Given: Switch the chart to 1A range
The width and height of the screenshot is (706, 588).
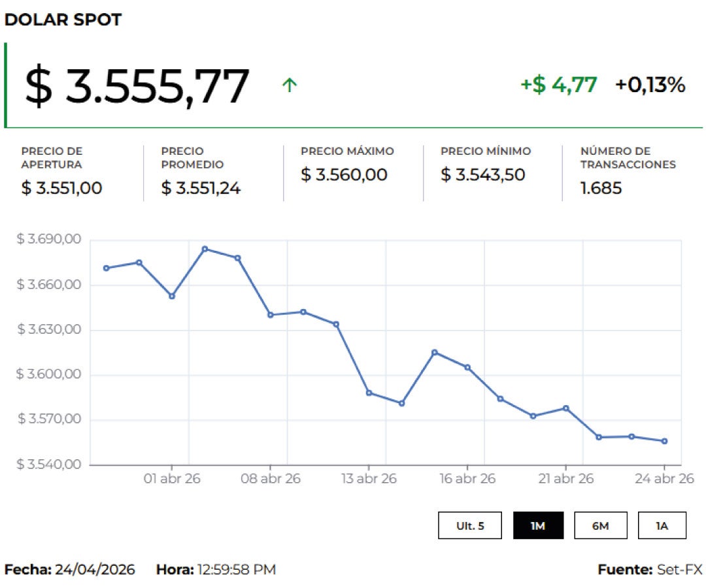Looking at the screenshot, I should (662, 525).
